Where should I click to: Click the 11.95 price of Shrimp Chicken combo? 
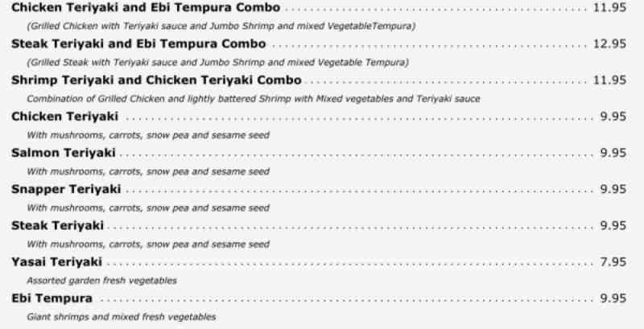click(609, 80)
